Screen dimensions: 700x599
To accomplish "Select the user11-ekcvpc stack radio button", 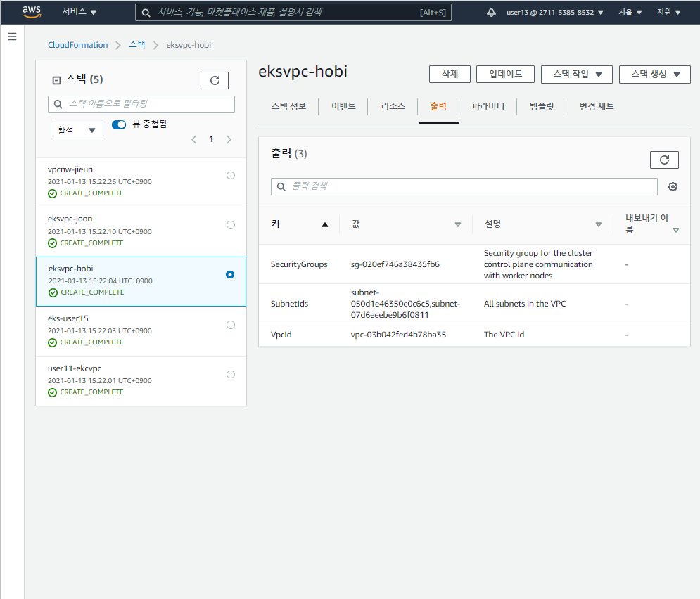I will tap(230, 374).
